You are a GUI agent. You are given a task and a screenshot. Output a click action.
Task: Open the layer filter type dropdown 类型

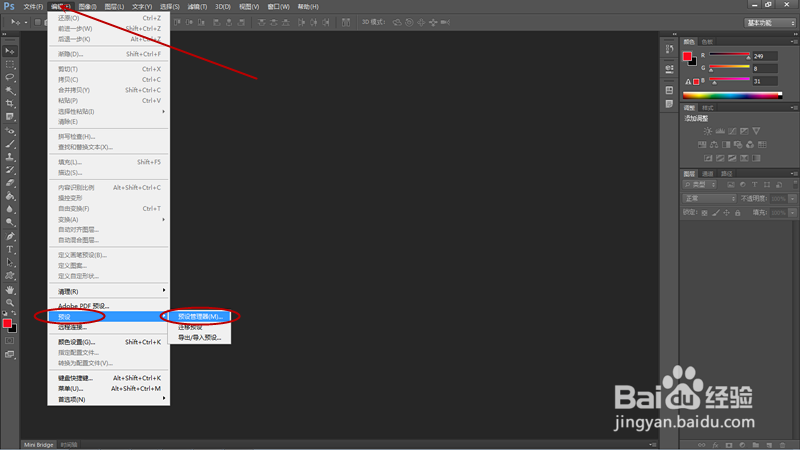tap(699, 185)
